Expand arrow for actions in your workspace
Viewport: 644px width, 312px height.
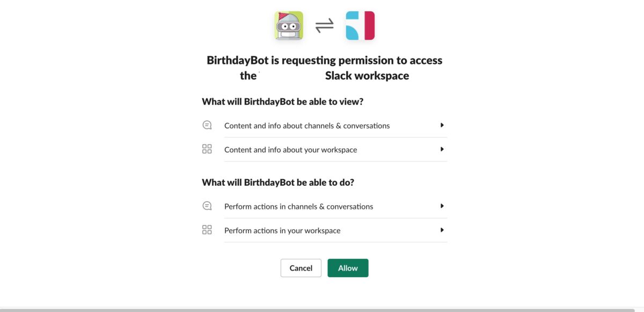coord(442,230)
